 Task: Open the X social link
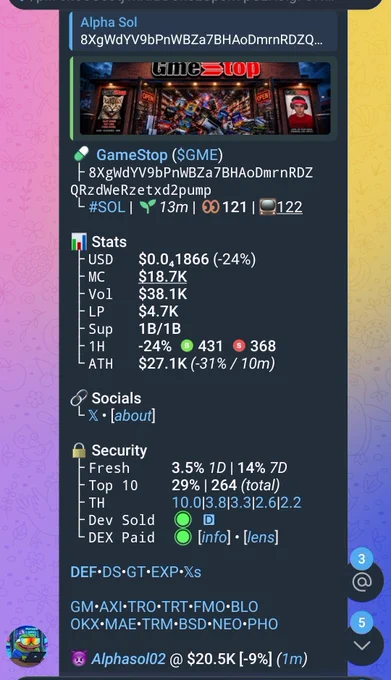93,415
